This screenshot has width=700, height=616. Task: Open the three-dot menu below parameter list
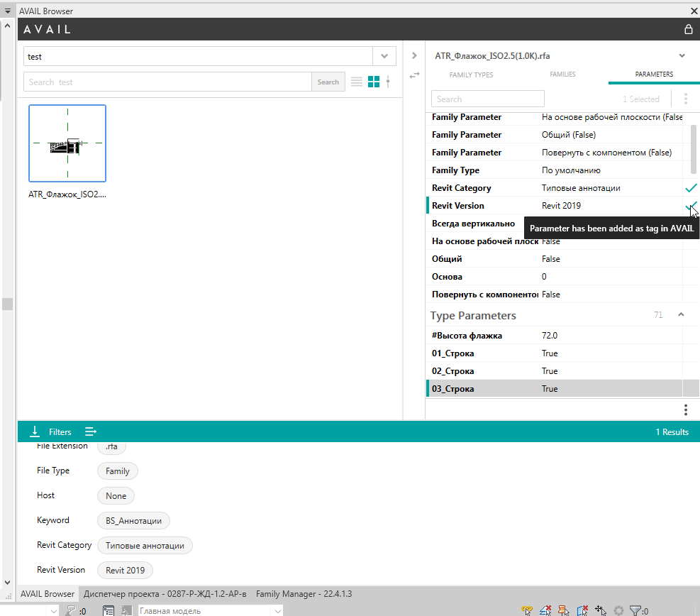pyautogui.click(x=686, y=409)
